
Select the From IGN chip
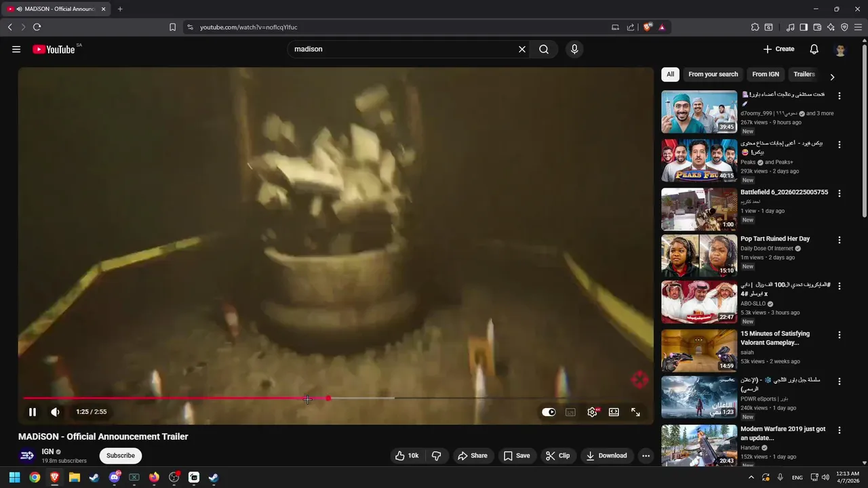click(x=766, y=75)
